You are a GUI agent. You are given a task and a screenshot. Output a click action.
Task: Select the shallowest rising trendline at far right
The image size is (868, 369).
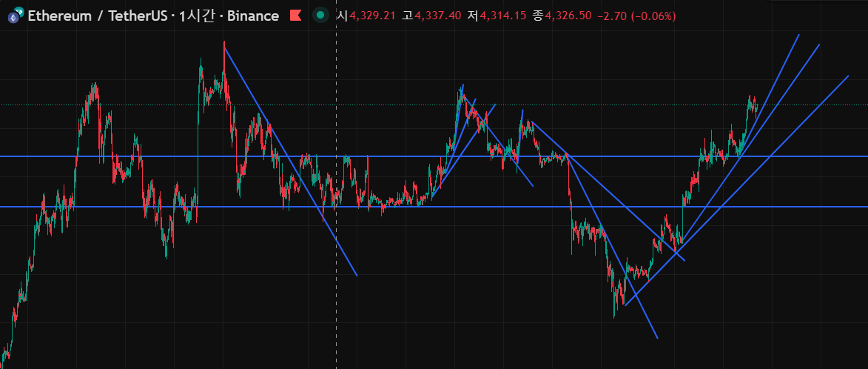(x=814, y=110)
